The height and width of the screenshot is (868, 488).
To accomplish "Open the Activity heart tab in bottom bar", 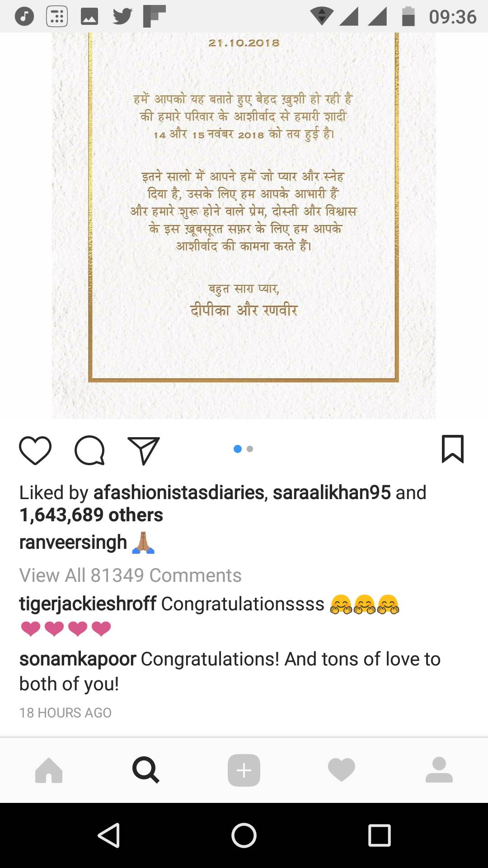I will point(342,770).
